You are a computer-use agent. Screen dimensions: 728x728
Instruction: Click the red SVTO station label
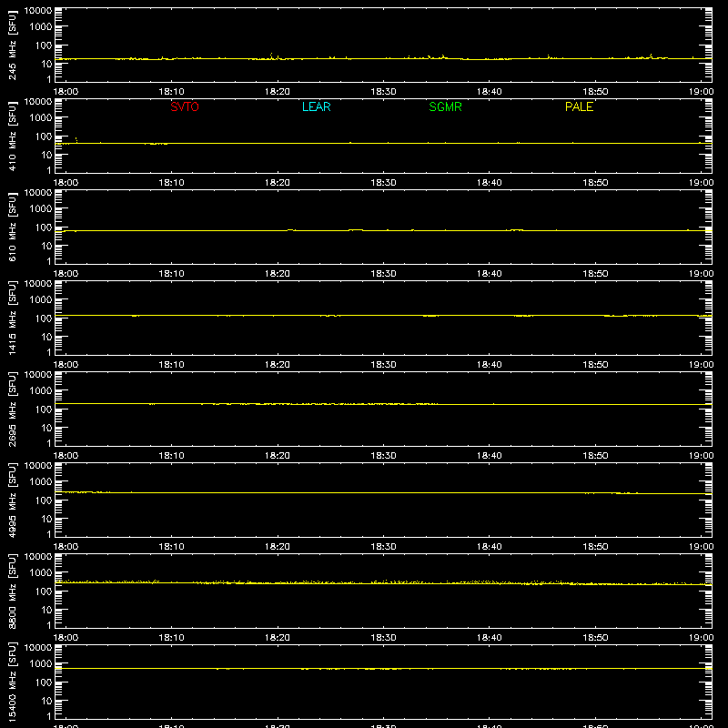(185, 106)
